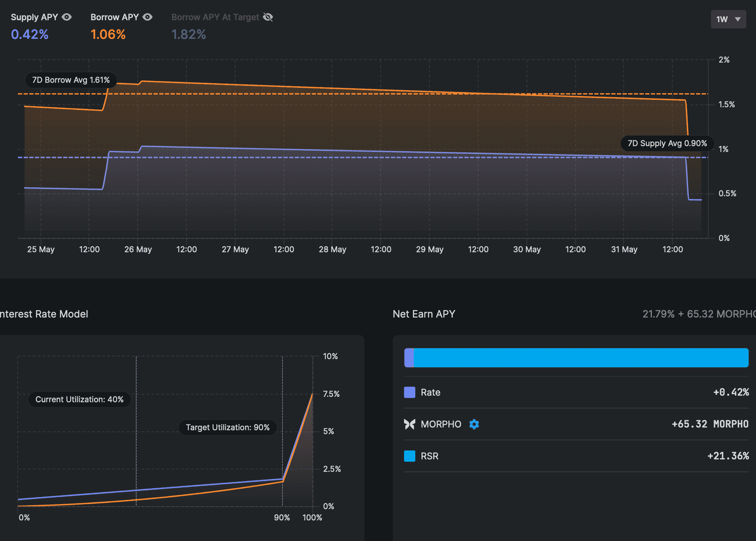Click the Supply APY 0.42% value

(x=30, y=35)
